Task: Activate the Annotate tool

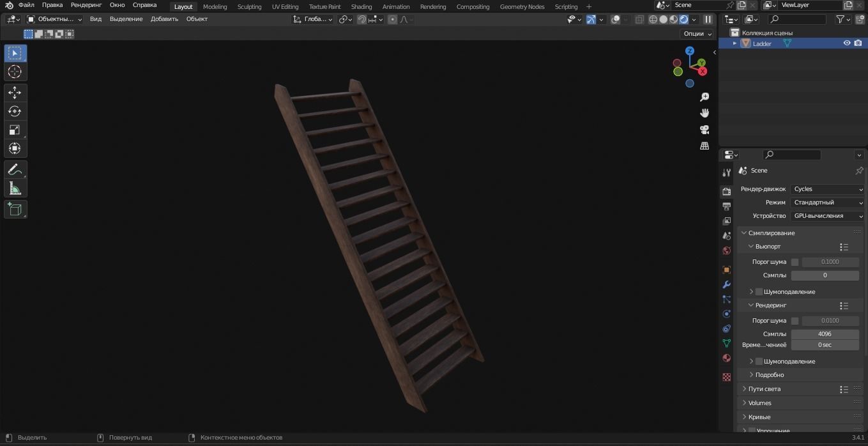Action: click(14, 169)
